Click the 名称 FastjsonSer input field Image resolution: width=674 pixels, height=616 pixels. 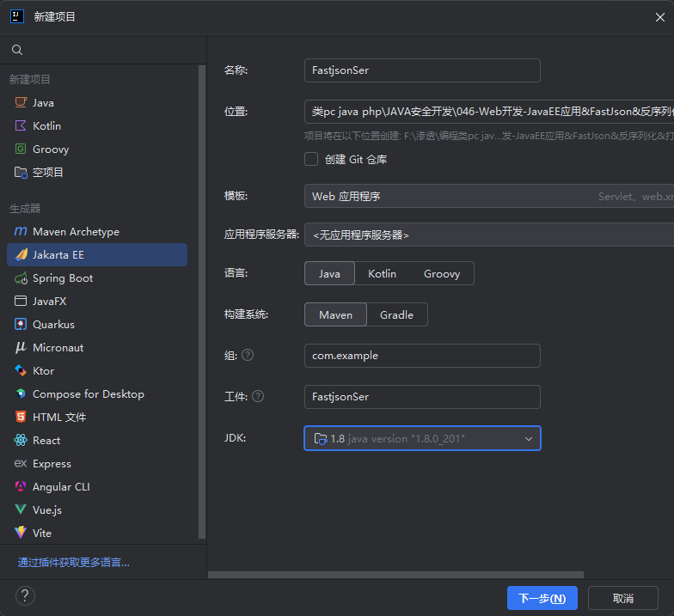tap(422, 70)
